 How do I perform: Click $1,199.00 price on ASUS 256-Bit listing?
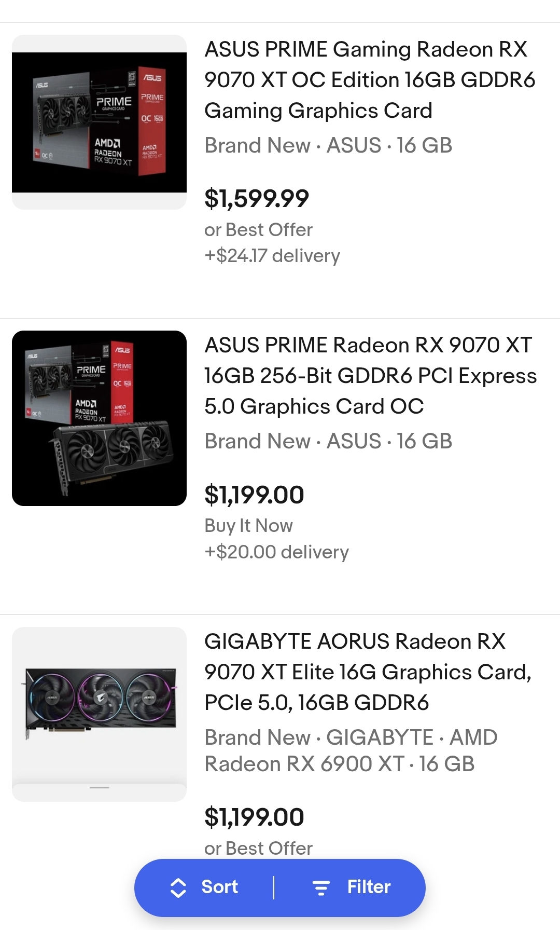[x=254, y=495]
